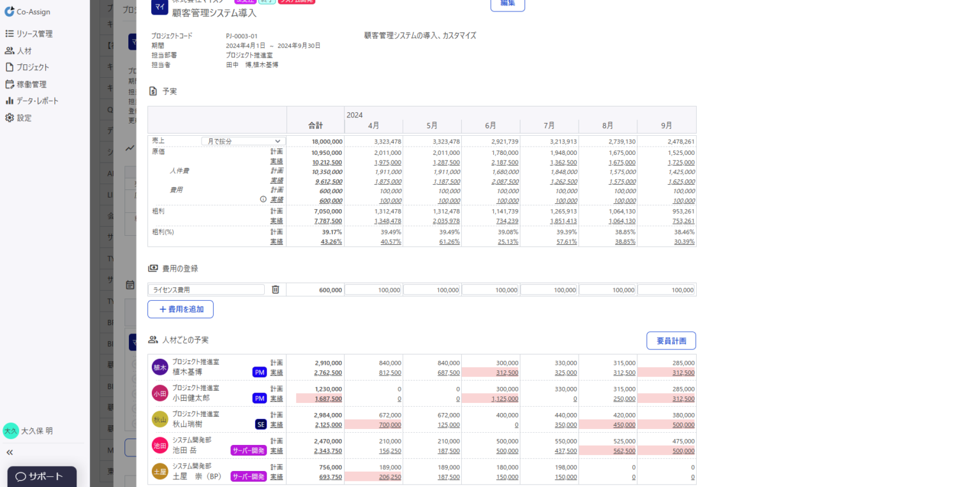This screenshot has width=980, height=487.
Task: Click the サーバー開発 badge for 池田 岳
Action: click(248, 449)
